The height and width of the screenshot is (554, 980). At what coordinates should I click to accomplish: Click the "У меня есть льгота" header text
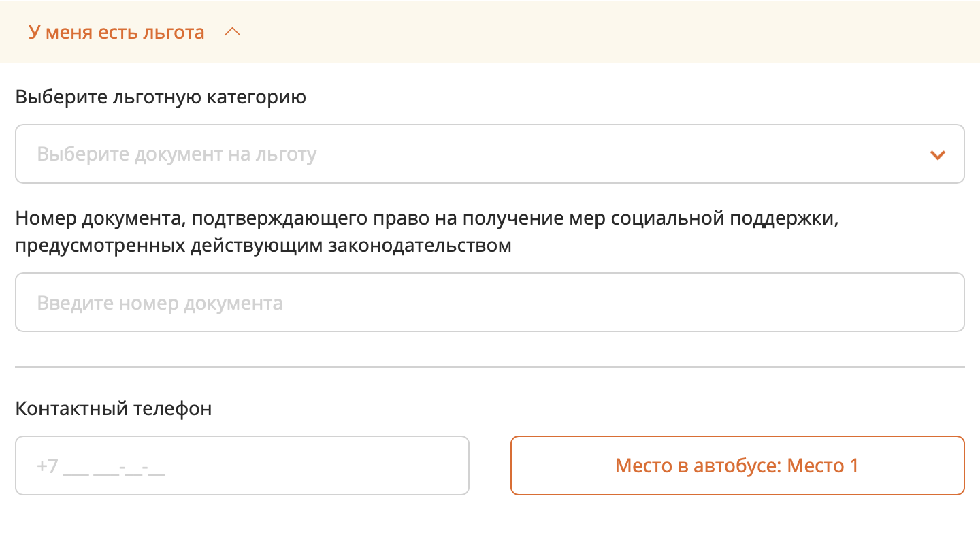pyautogui.click(x=116, y=32)
